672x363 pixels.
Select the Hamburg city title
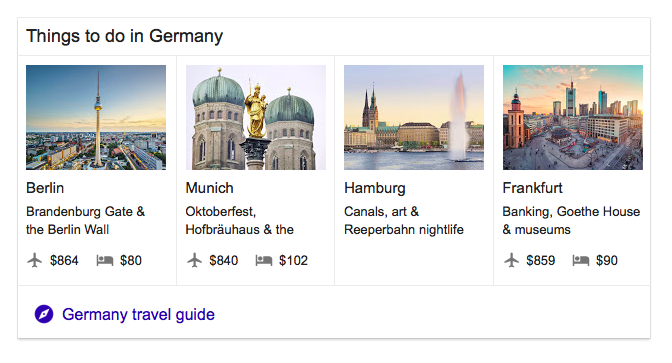pos(375,188)
